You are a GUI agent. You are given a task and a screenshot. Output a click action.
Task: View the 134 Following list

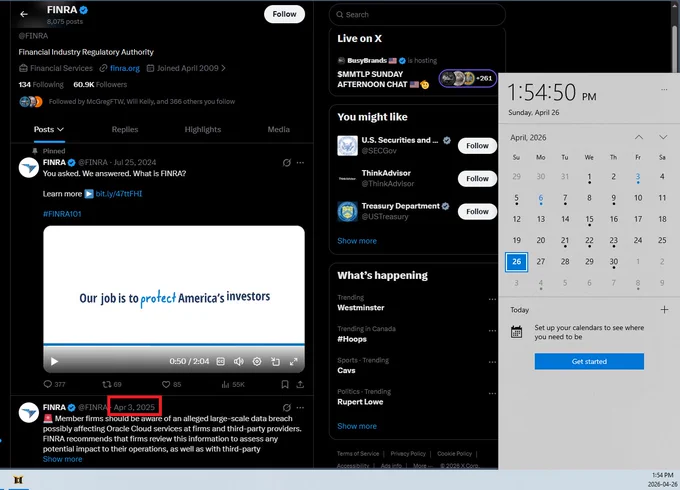point(41,85)
